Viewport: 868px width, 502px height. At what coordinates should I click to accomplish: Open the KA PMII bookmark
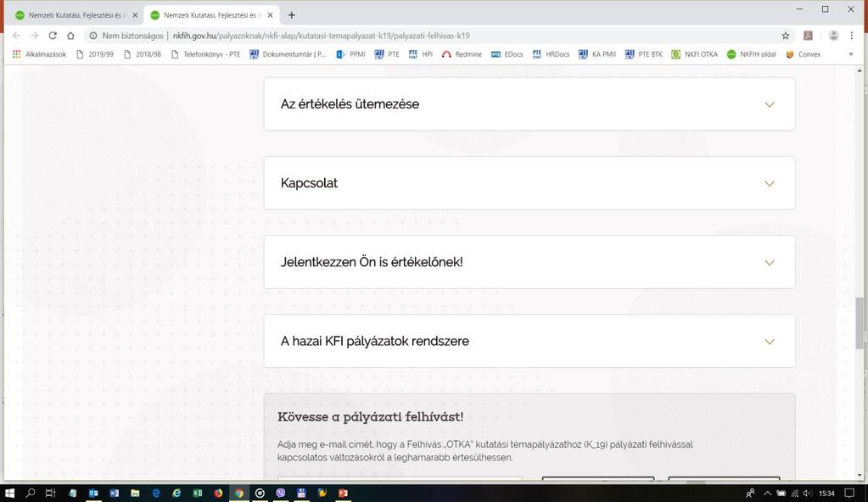pyautogui.click(x=597, y=54)
